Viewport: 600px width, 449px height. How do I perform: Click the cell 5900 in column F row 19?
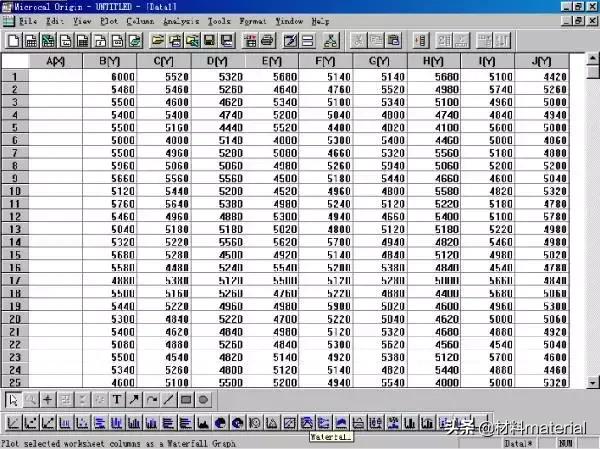pos(325,306)
